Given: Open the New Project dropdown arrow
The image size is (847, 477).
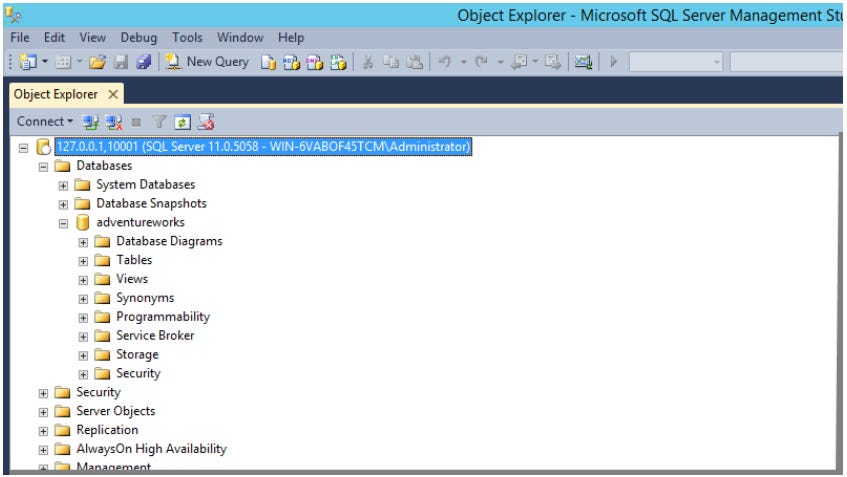Looking at the screenshot, I should coord(45,62).
